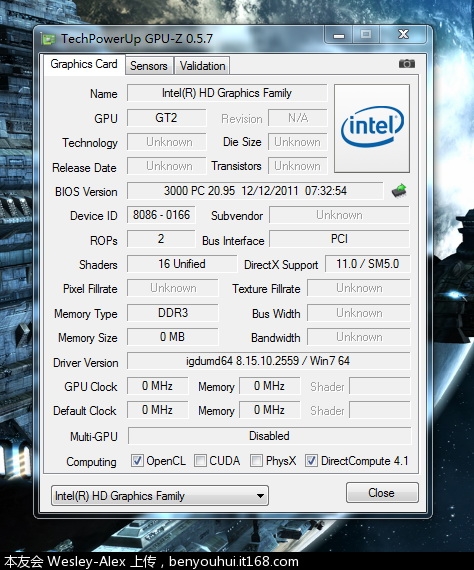
Task: Click the Multi-GPU Disabled field
Action: (269, 435)
